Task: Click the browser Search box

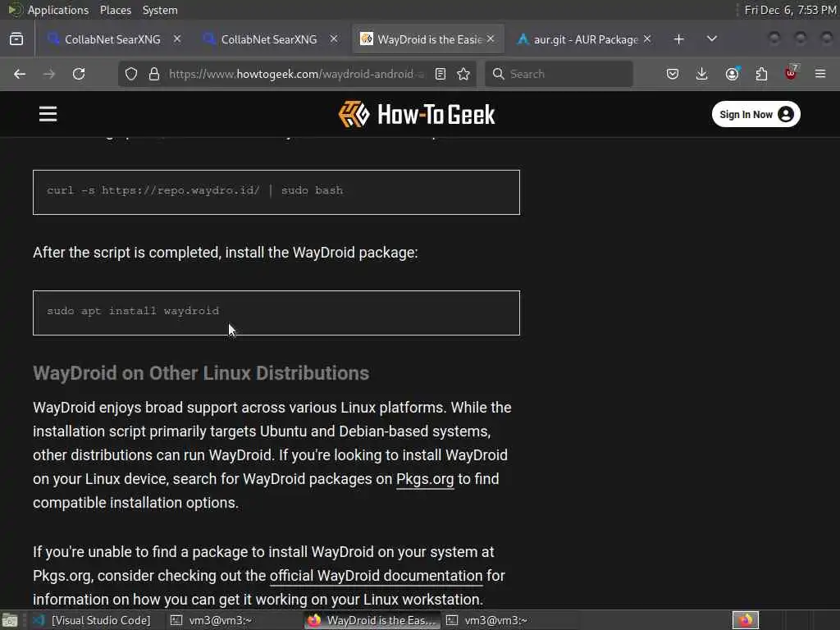Action: click(x=559, y=74)
